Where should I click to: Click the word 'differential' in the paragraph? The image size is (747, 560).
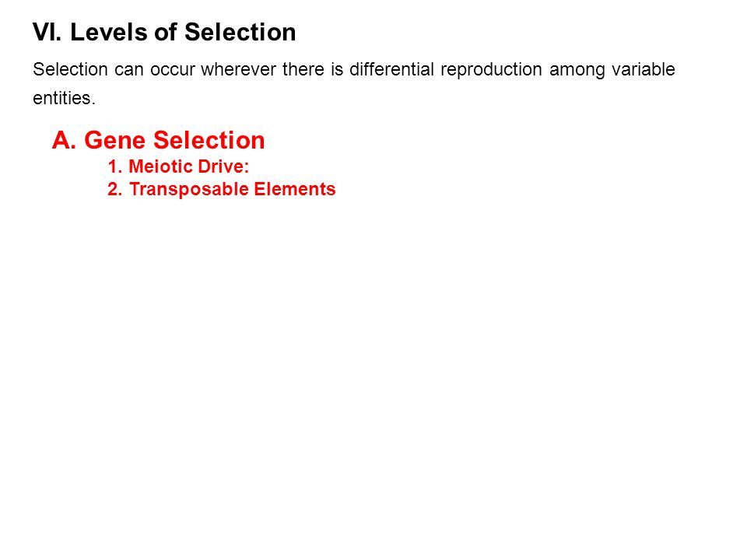point(391,69)
